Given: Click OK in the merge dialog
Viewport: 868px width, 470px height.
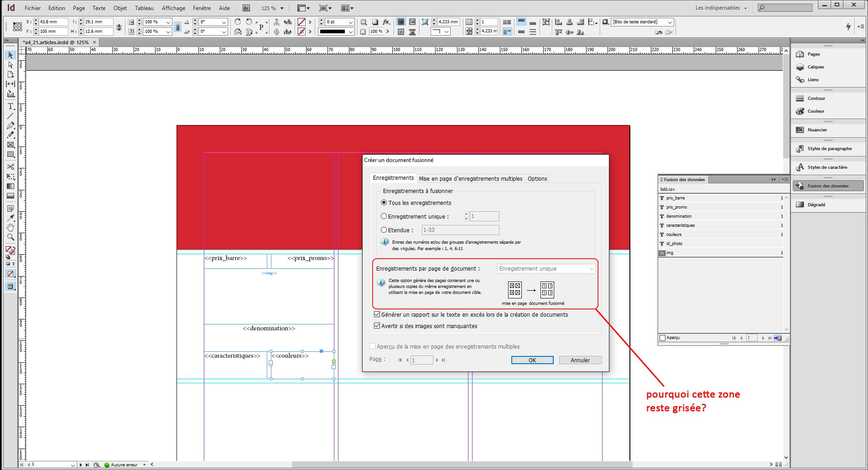Looking at the screenshot, I should pyautogui.click(x=532, y=360).
